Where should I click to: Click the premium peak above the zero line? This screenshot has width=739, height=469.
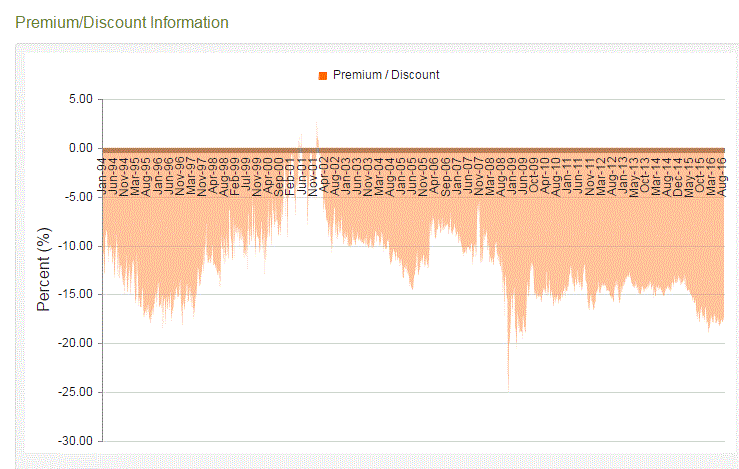[x=317, y=124]
